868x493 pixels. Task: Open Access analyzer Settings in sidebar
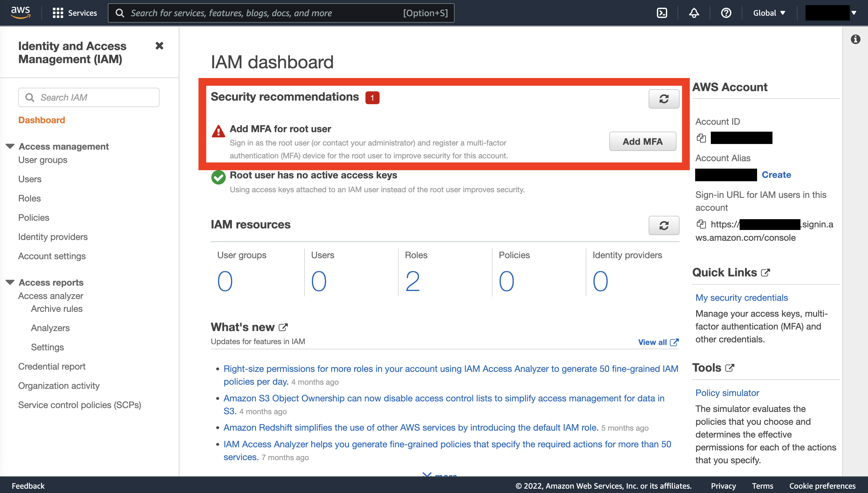[x=48, y=347]
